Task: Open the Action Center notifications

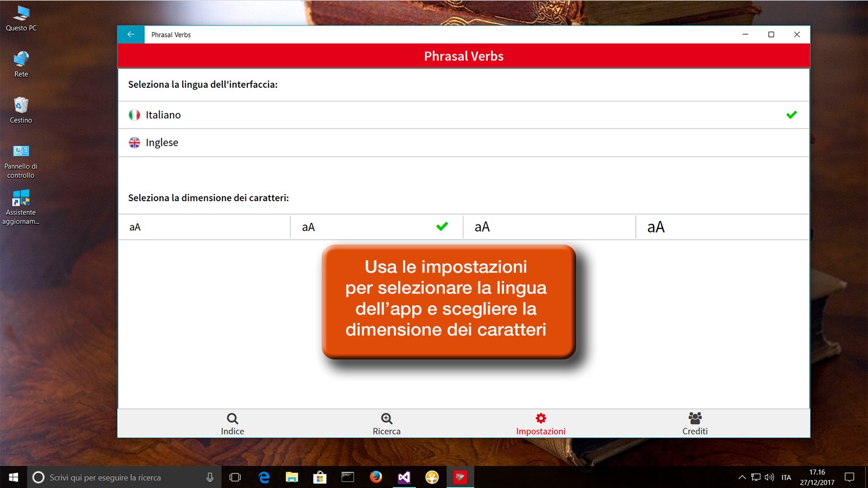Action: pos(850,477)
